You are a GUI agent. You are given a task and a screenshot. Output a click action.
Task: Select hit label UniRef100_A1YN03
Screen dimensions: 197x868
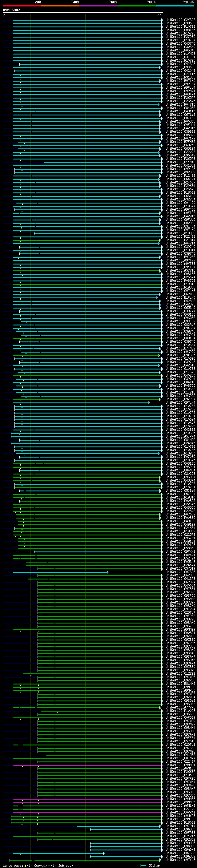click(x=180, y=54)
